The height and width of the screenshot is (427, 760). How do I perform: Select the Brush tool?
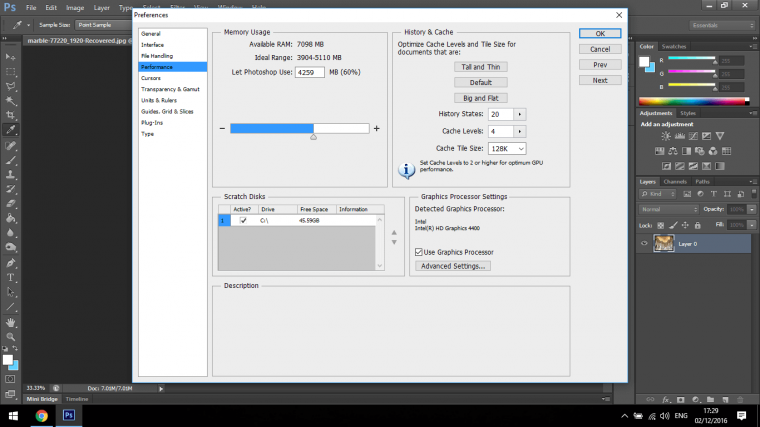pos(10,160)
